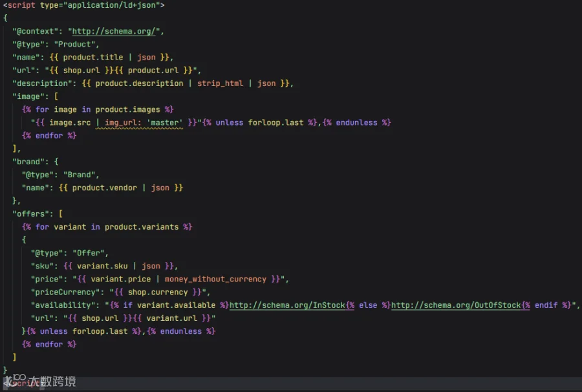Viewport: 582px width, 392px height.
Task: Click the "brand" key
Action: click(x=28, y=162)
